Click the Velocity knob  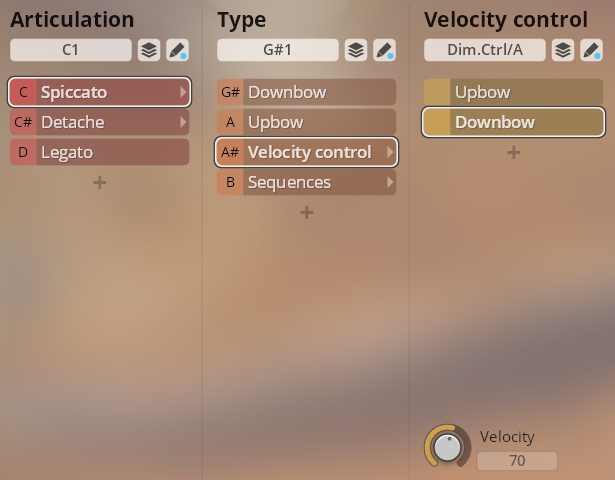[447, 447]
